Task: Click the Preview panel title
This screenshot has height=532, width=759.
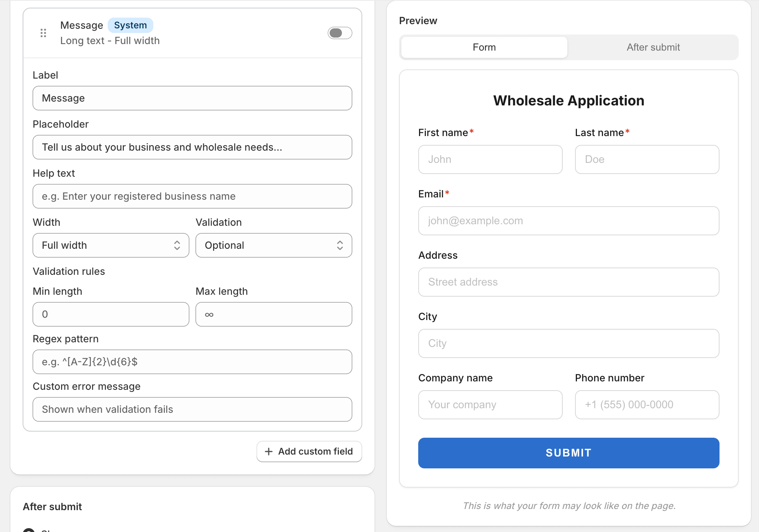Action: [418, 21]
